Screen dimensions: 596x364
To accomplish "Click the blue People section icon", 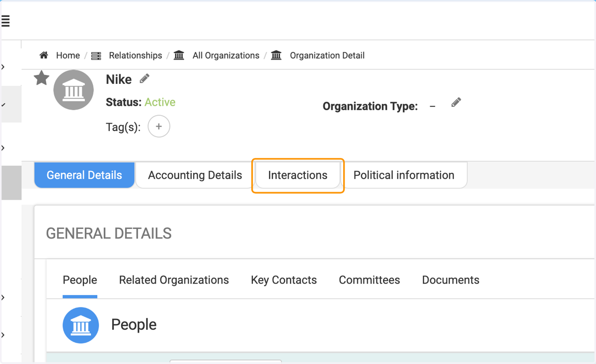I will coord(80,325).
